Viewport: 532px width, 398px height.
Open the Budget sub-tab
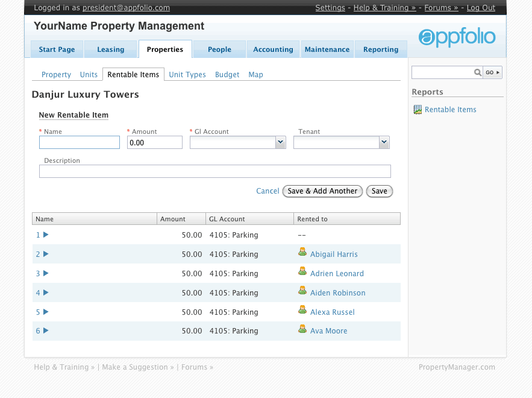point(227,75)
